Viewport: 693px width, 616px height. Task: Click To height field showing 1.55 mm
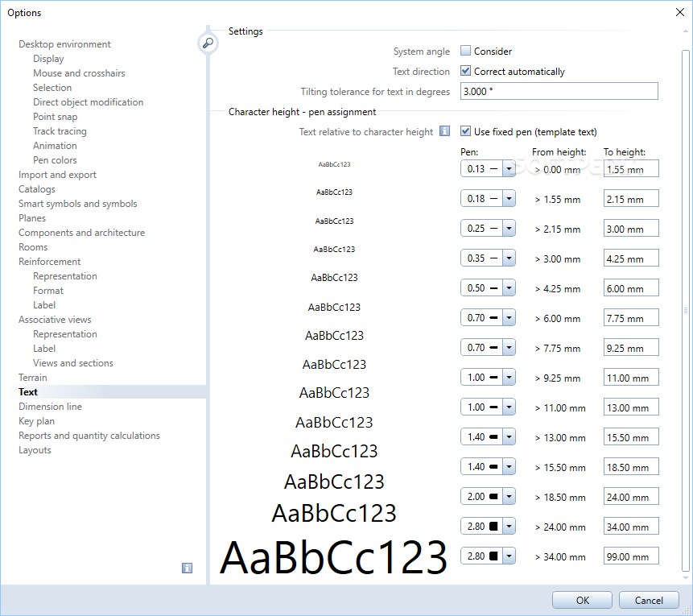(631, 169)
